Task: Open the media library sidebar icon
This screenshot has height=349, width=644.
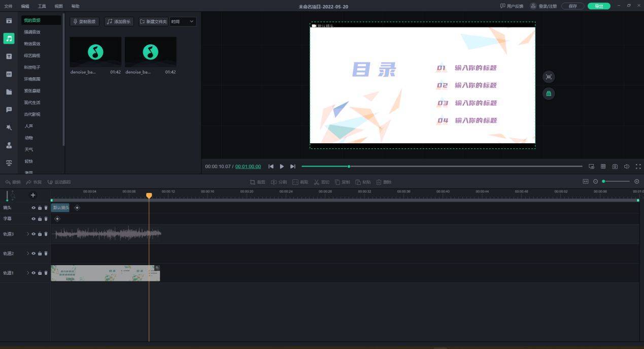Action: tap(9, 21)
